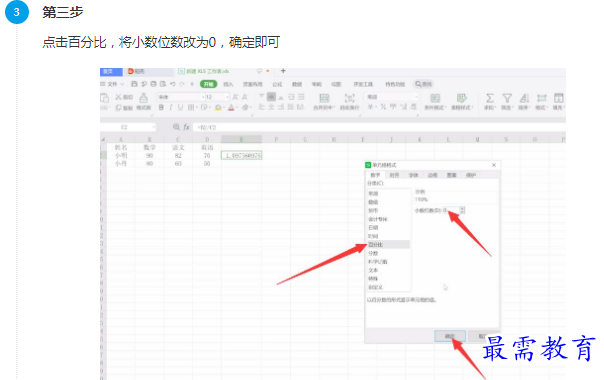Screen dimensions: 604x380
Task: Toggle Bold formatting (B)
Action: coord(161,108)
